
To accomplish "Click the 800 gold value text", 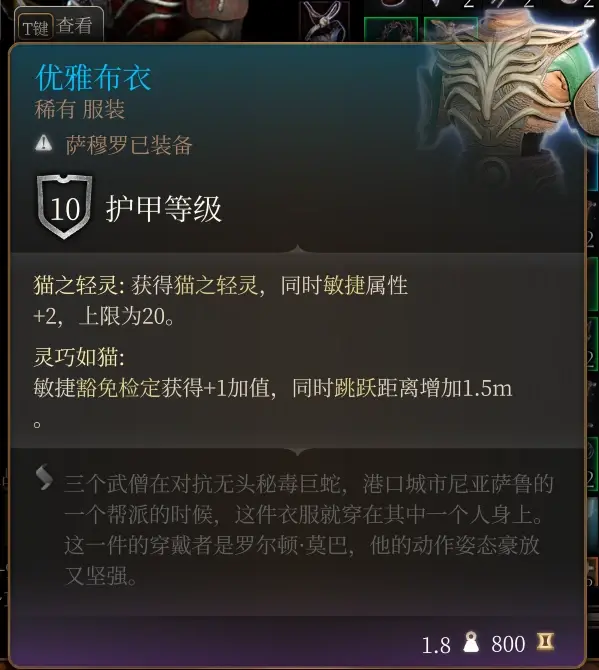I will [508, 644].
